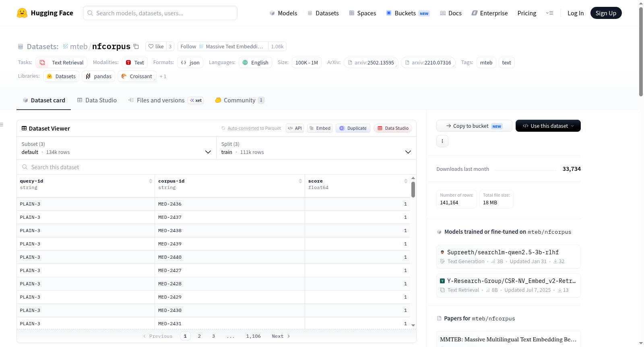This screenshot has height=347, width=644.
Task: Expand the Subset default dropdown
Action: 117,148
